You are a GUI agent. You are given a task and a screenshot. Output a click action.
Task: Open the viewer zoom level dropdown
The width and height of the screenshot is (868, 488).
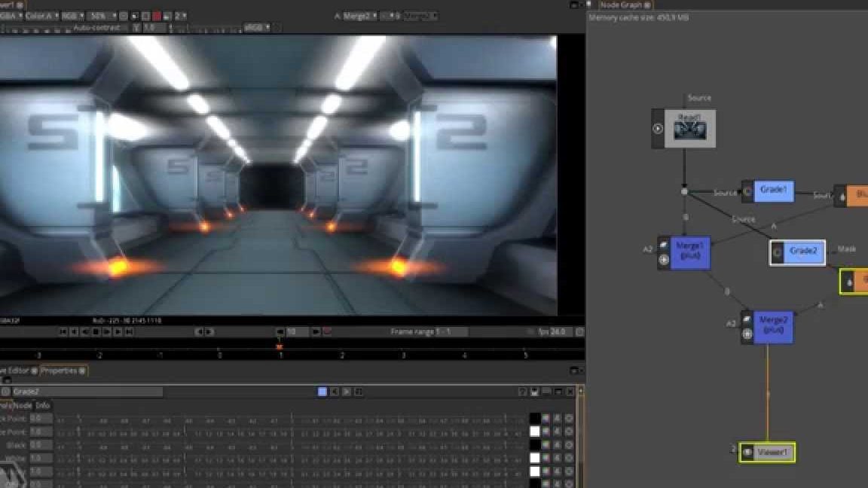(x=98, y=15)
